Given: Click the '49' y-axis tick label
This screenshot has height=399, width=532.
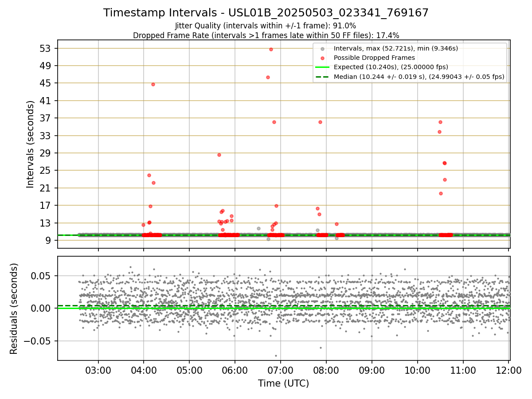Looking at the screenshot, I should pos(46,66).
